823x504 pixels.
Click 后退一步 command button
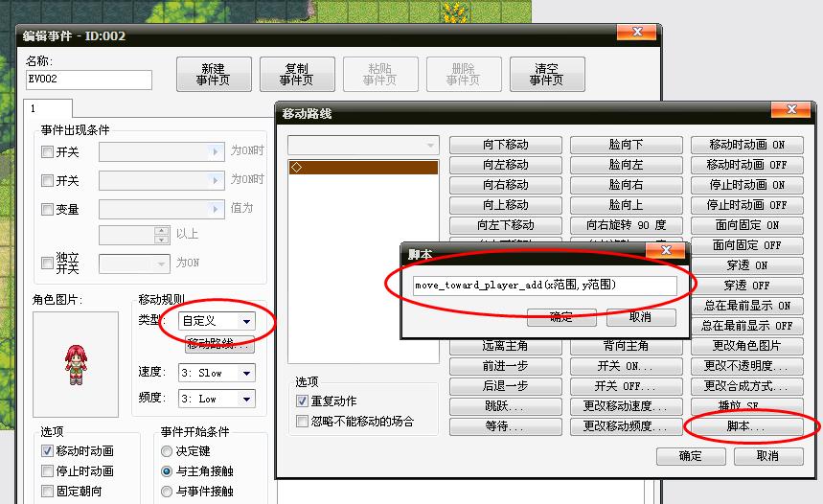tap(506, 386)
